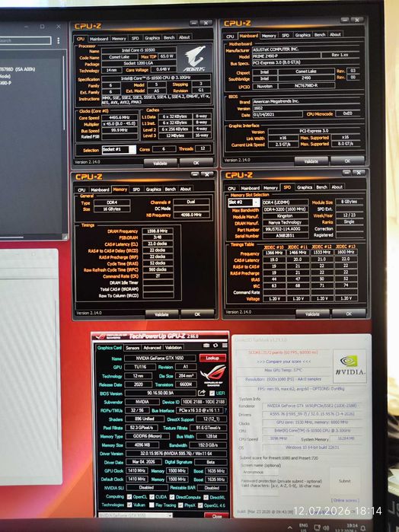
Task: Click Name field Intel Core i5 10500
Action: [x=139, y=50]
